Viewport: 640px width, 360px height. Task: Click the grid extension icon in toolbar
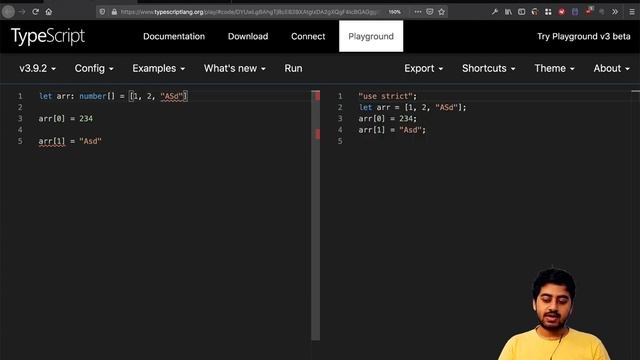[x=548, y=12]
